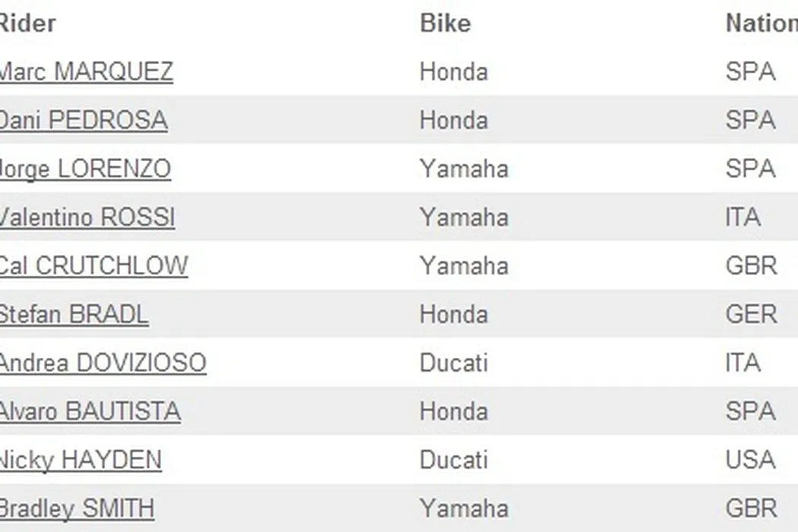Screen dimensions: 798x532
Task: Click GBR in the Crutchlow row
Action: click(751, 266)
